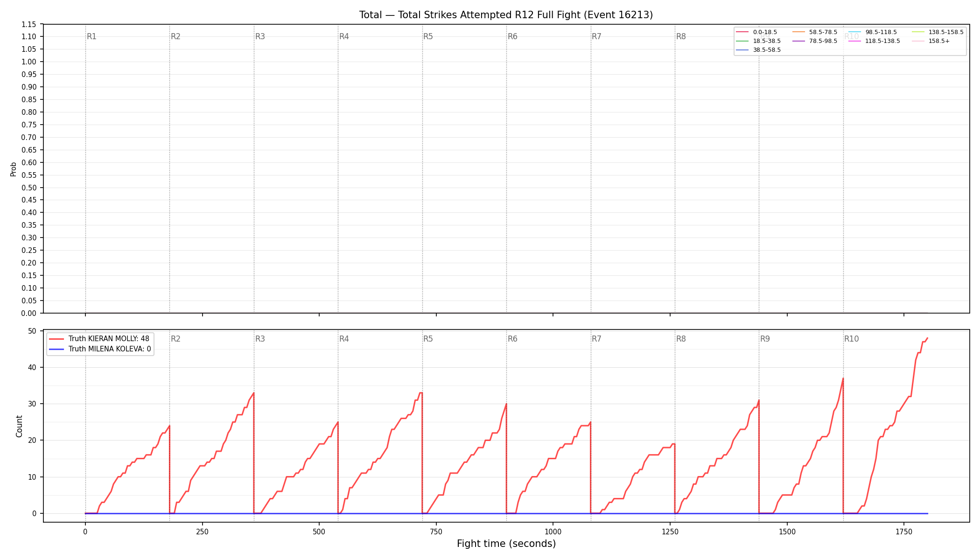Click the 0.0-18.5 legend line swatch
Viewport: 980px width, 560px height.
coord(742,32)
